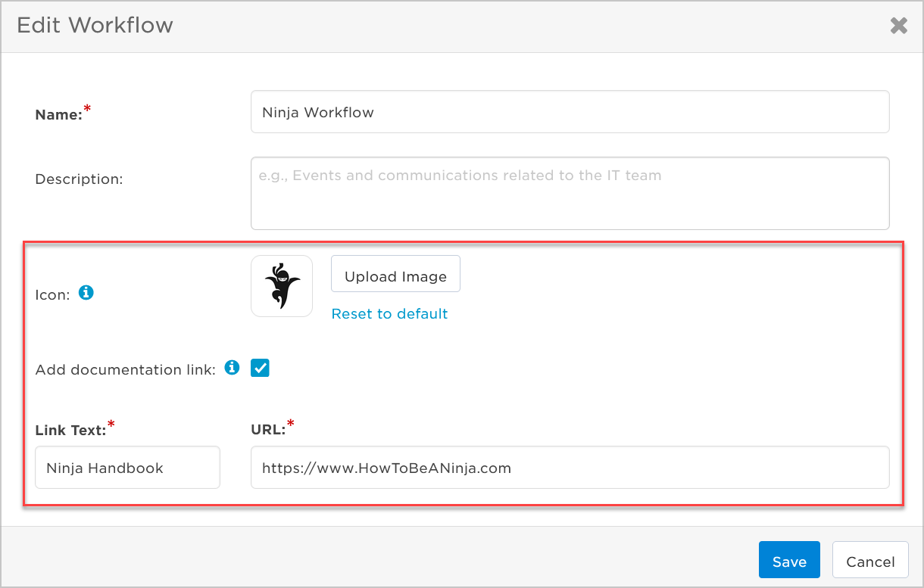Click into the Description text area
Screen dimensions: 924x588
pos(570,193)
